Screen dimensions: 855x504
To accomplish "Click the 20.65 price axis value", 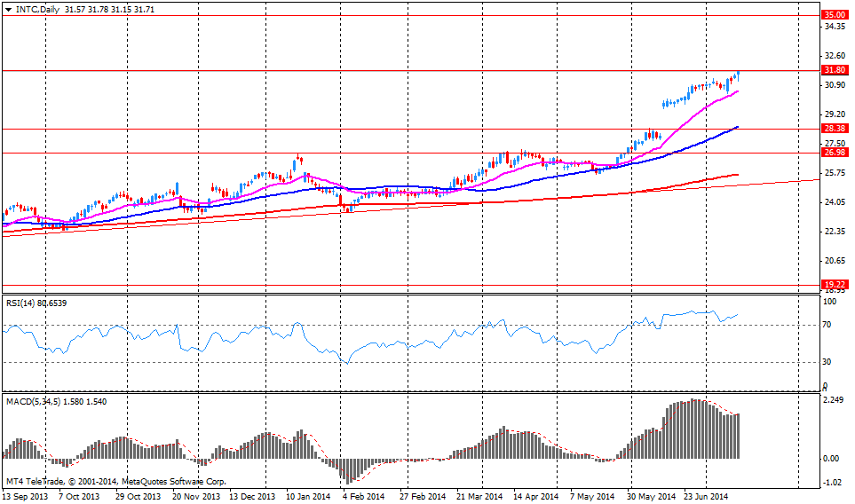I will click(835, 261).
